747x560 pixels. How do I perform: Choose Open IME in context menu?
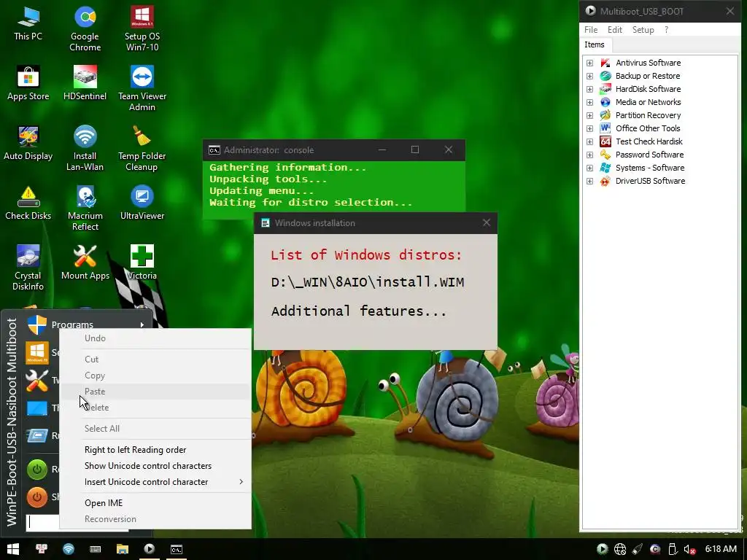click(x=155, y=503)
